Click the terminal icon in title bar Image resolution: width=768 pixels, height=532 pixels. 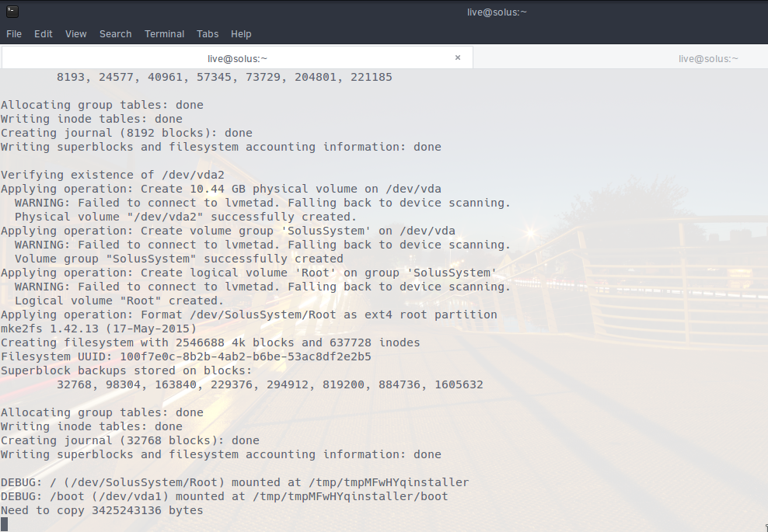click(x=12, y=11)
